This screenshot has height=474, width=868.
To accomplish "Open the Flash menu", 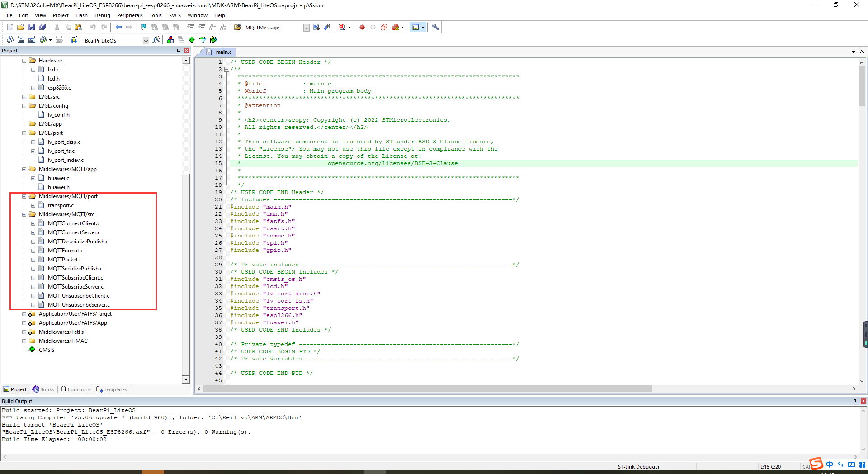I will pyautogui.click(x=81, y=15).
